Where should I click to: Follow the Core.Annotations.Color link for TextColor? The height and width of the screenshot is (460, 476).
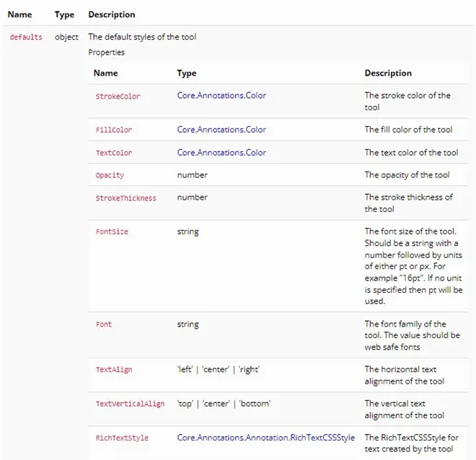(x=221, y=153)
